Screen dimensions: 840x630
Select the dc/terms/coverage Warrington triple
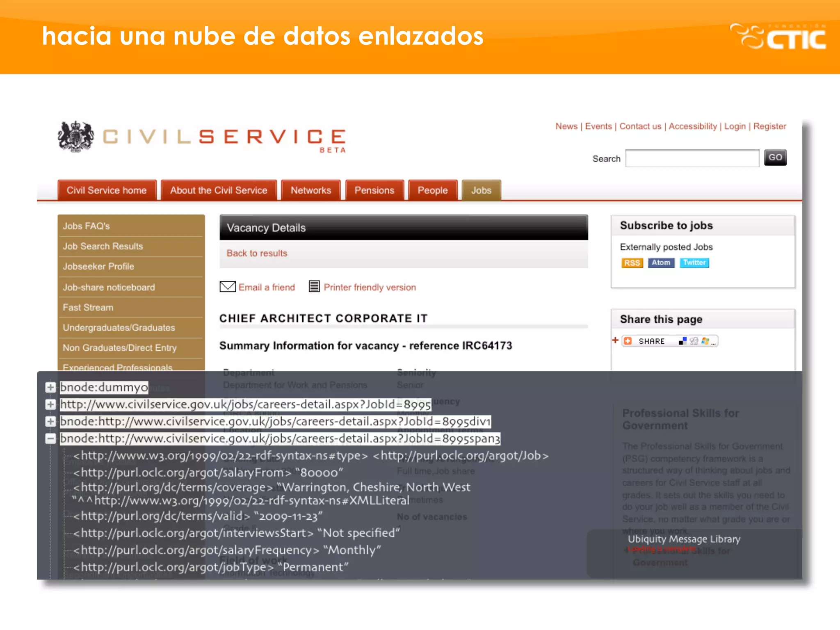271,494
